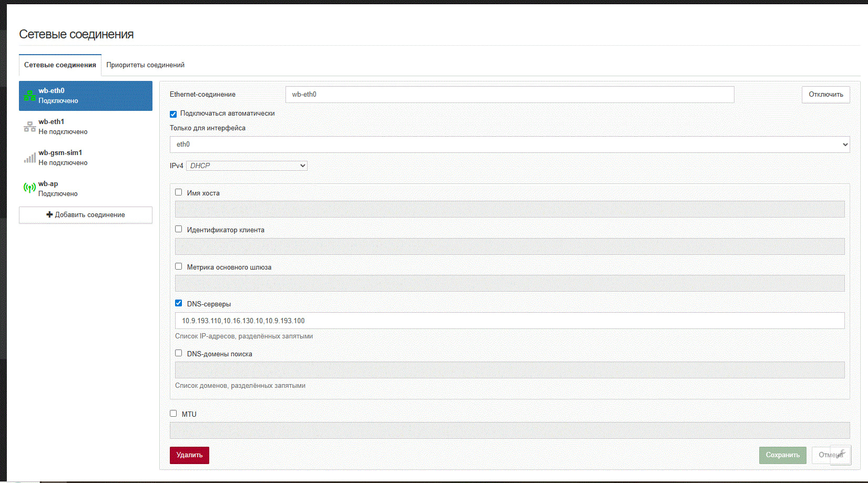868x483 pixels.
Task: Open the eth0 interface dropdown
Action: coord(509,145)
